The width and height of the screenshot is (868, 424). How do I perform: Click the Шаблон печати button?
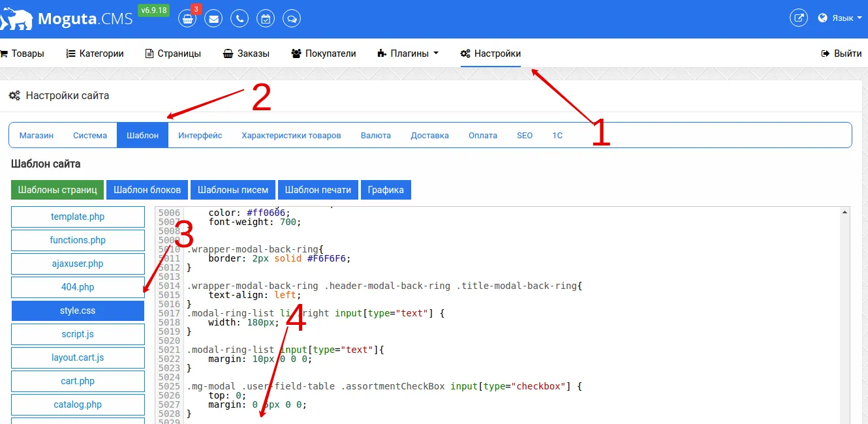318,190
